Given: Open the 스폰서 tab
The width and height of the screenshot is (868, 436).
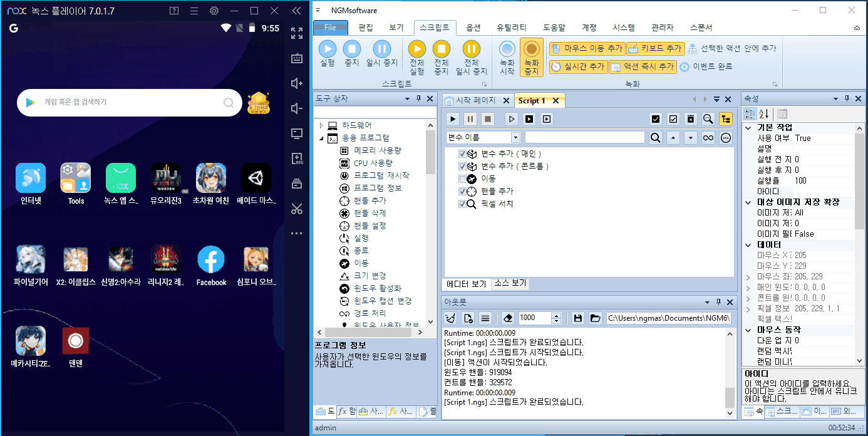Looking at the screenshot, I should tap(701, 28).
